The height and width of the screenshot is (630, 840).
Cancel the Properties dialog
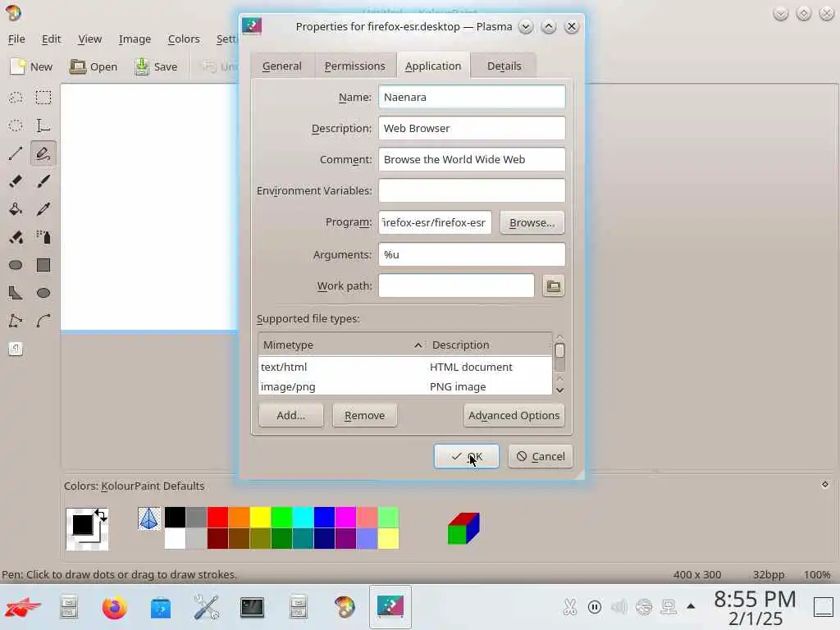point(541,456)
